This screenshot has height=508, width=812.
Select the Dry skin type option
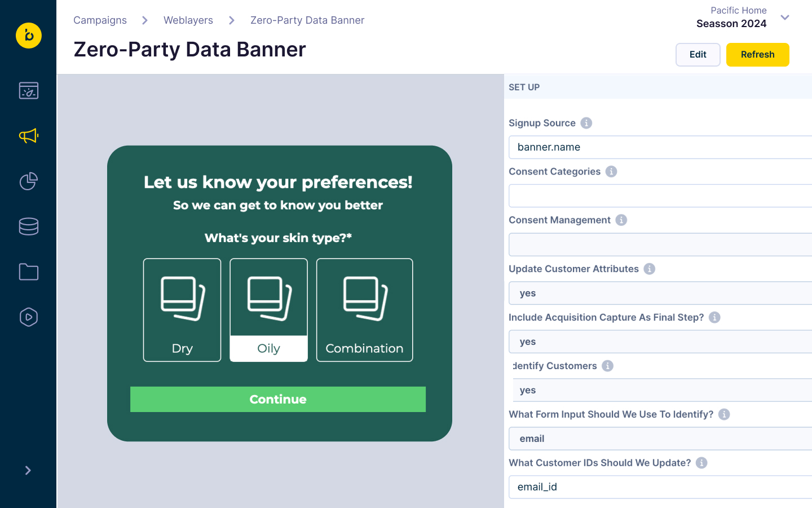pos(182,310)
